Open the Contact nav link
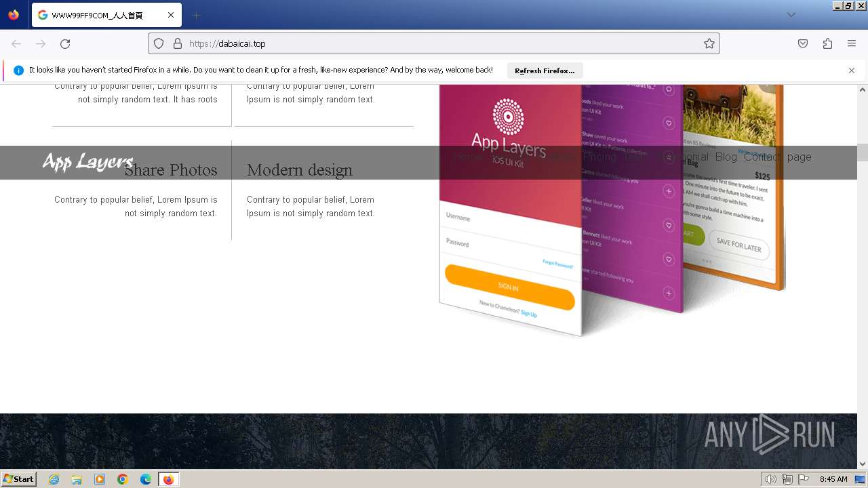Image resolution: width=868 pixels, height=488 pixels. (762, 157)
